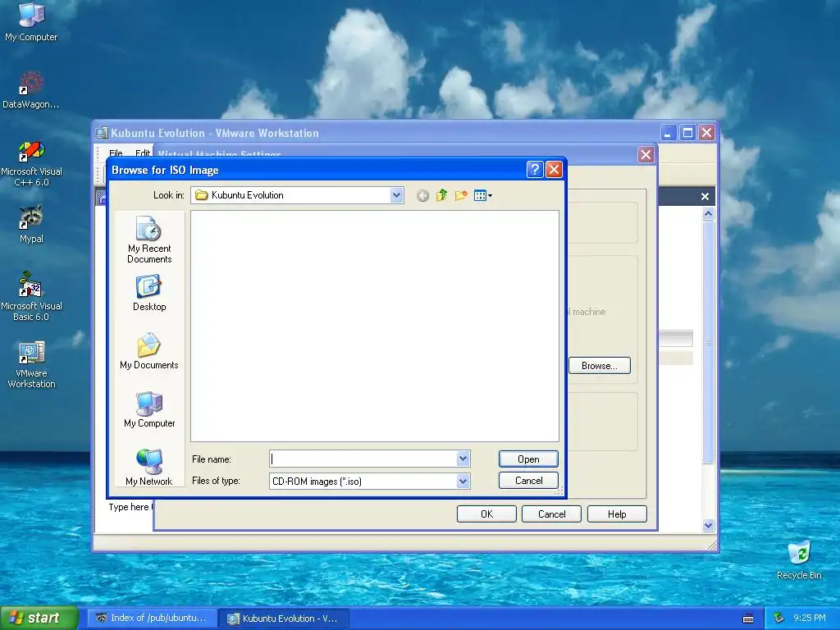Screen dimensions: 840x630
Task: Click the system tray notification icon
Action: pyautogui.click(x=778, y=619)
